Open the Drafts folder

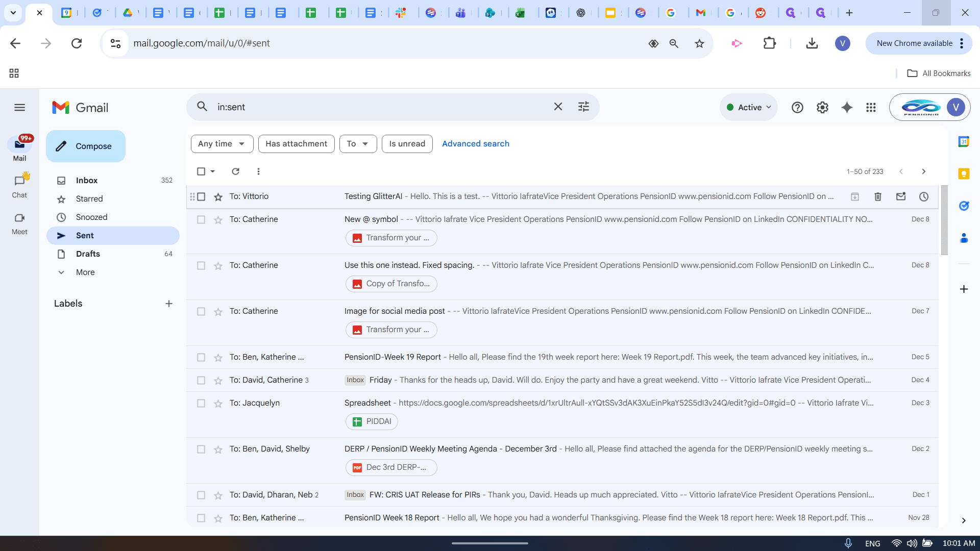[113, 254]
